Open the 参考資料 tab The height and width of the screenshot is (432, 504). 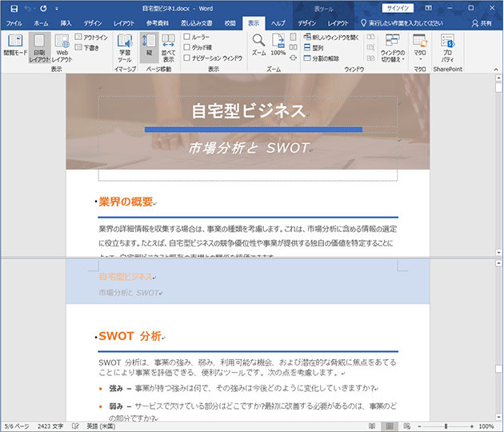tap(158, 23)
